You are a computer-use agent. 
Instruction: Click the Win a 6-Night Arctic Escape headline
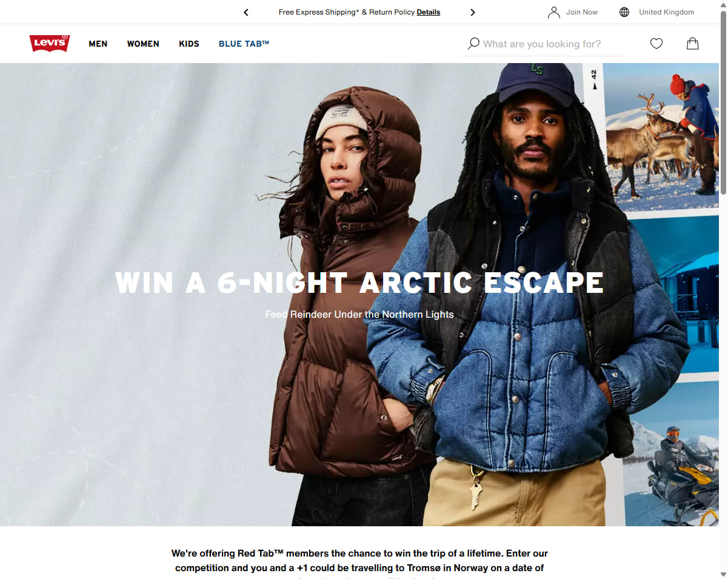(359, 283)
